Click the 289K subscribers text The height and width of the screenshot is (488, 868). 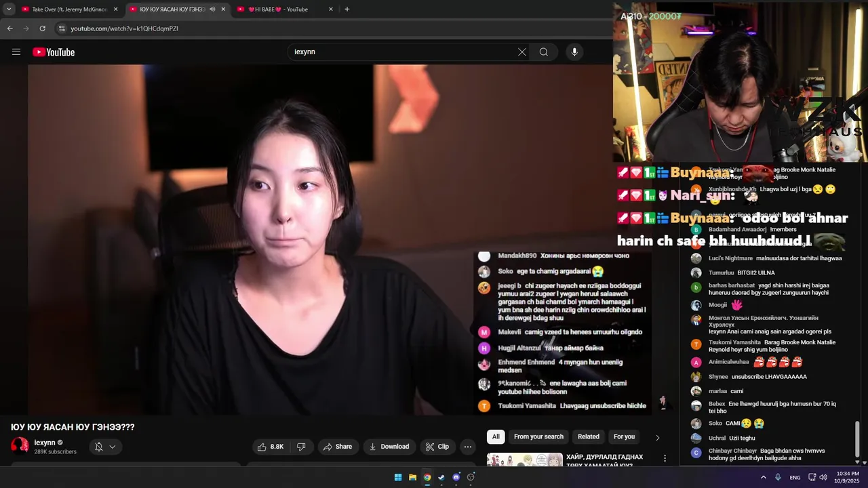56,452
